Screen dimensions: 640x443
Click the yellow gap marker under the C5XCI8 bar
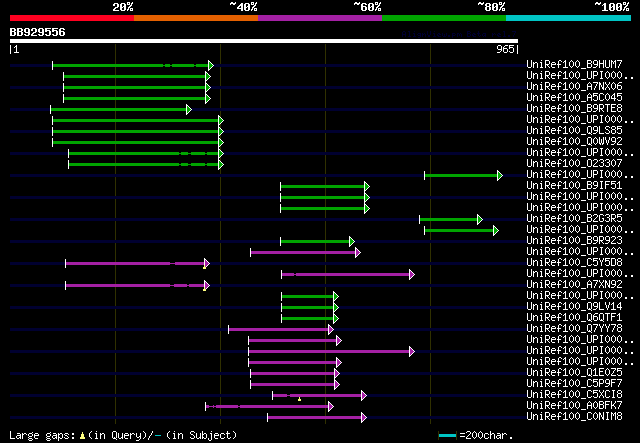click(x=300, y=399)
